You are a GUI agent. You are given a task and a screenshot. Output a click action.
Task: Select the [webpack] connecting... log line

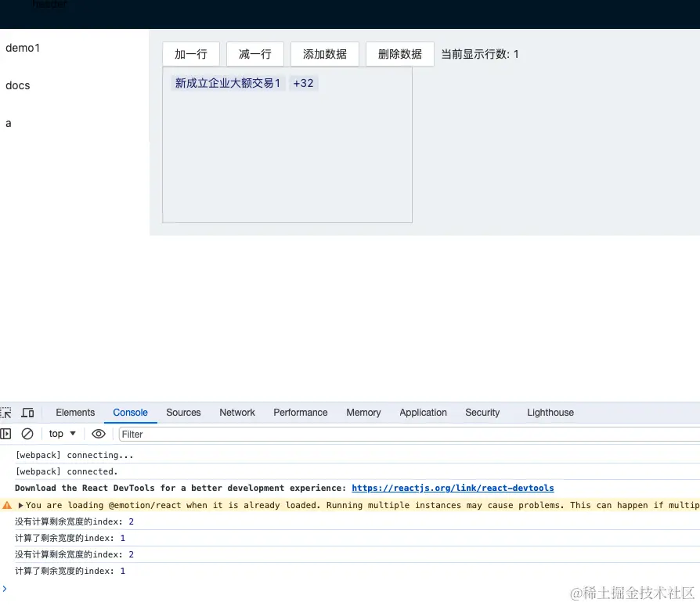pyautogui.click(x=74, y=455)
